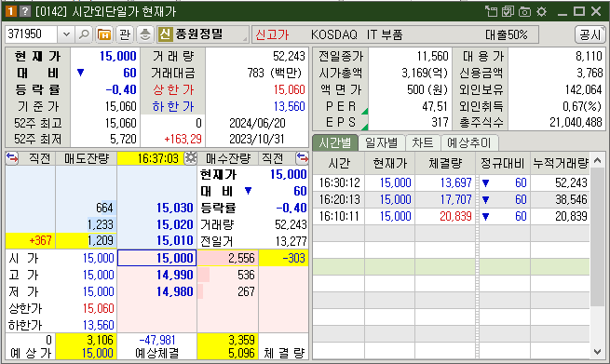Screen dimensions: 610x364
Task: Click the 관 watchlist button
Action: [x=125, y=34]
